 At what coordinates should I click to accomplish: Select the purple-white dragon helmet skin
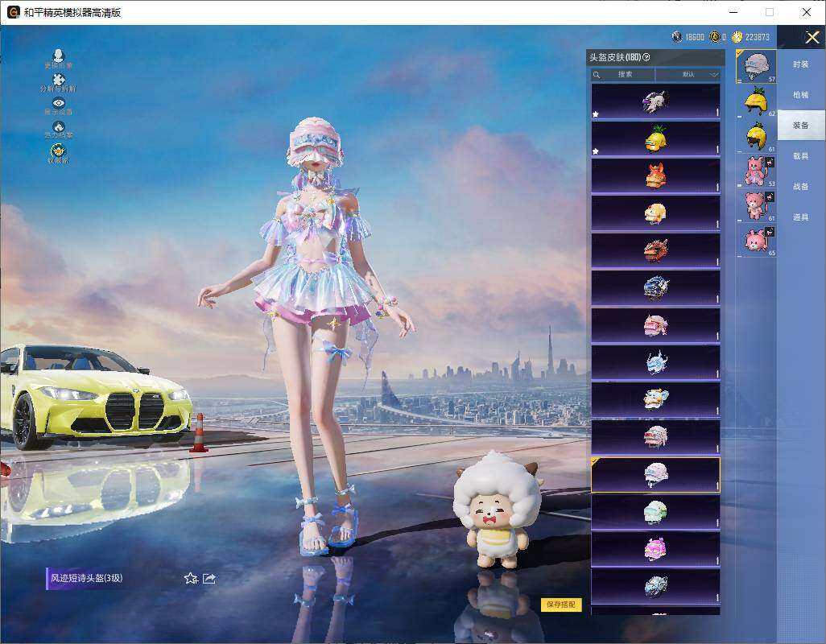[655, 101]
